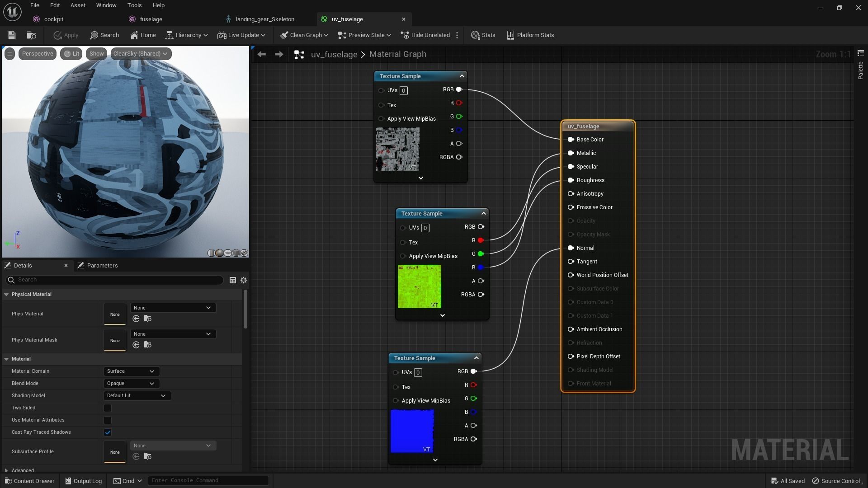Enable the Two Sided checkbox
868x488 pixels.
click(x=108, y=408)
